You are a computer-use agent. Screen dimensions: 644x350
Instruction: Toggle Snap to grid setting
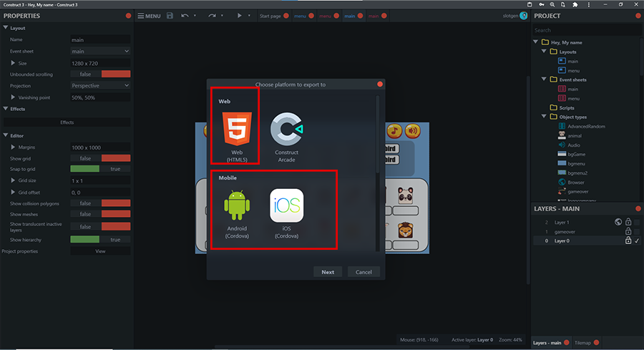(x=100, y=169)
